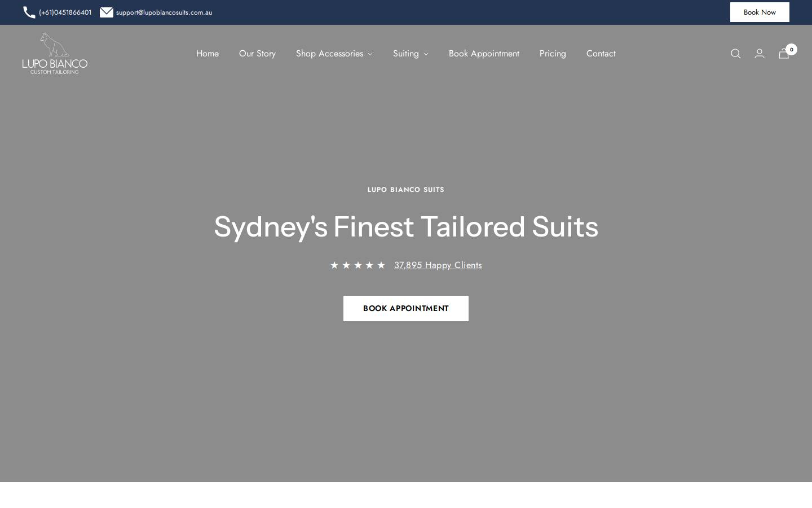Open the 37,895 Happy Clients link
Image resolution: width=812 pixels, height=508 pixels.
[438, 265]
